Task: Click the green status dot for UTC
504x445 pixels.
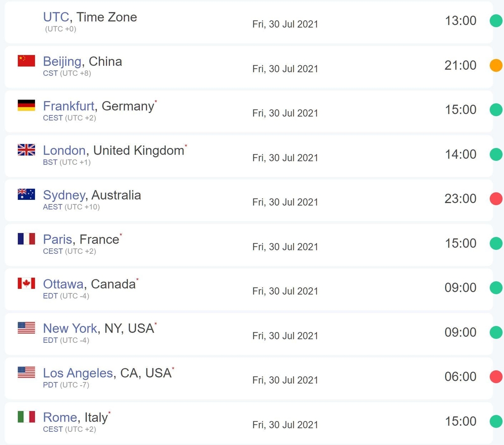Action: (x=496, y=21)
